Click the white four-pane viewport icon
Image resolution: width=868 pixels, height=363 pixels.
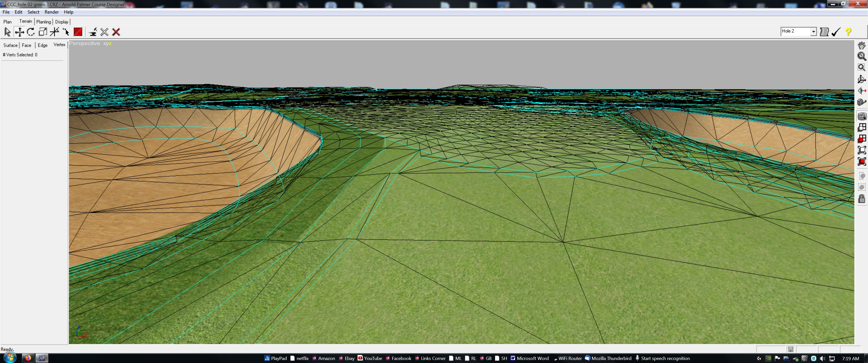(x=862, y=127)
